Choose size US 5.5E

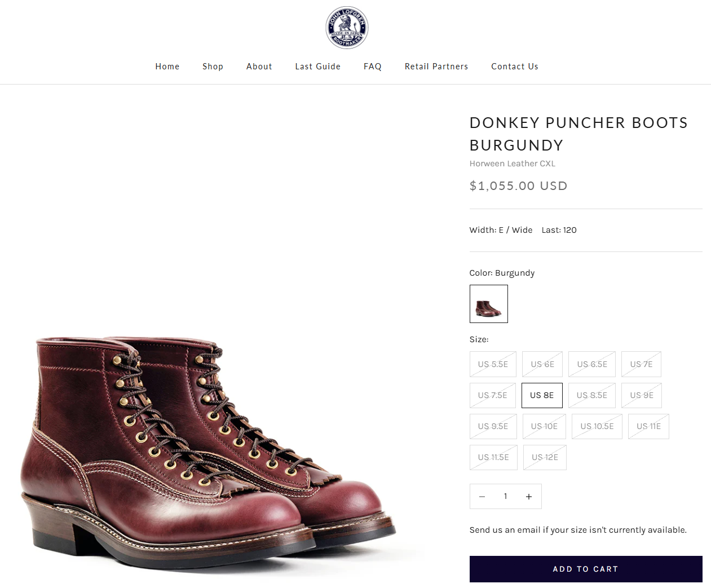point(493,364)
